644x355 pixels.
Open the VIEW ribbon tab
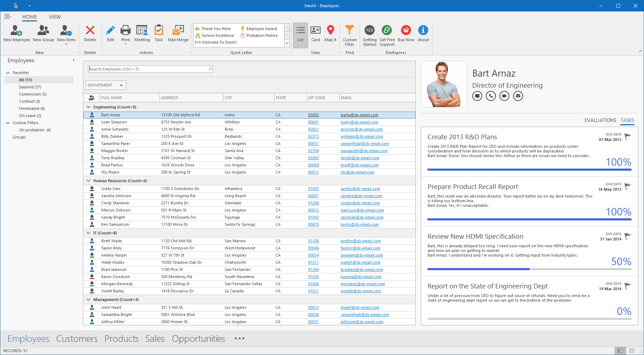pyautogui.click(x=55, y=17)
